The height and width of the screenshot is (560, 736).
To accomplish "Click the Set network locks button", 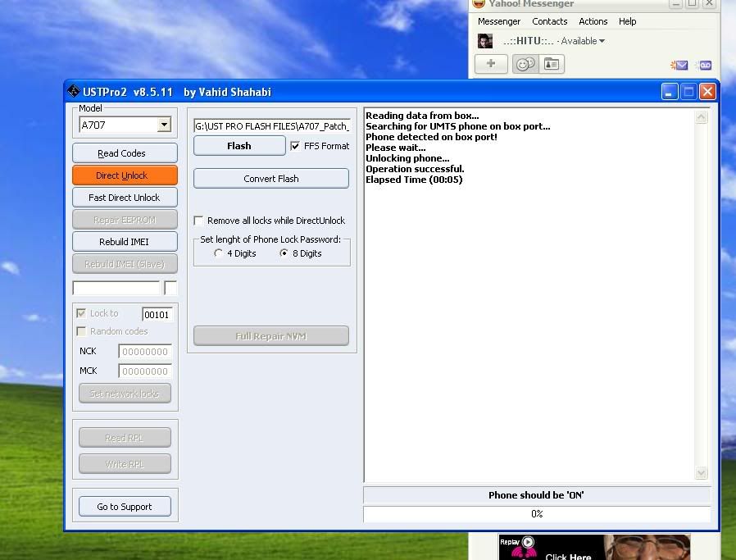I will pos(125,394).
